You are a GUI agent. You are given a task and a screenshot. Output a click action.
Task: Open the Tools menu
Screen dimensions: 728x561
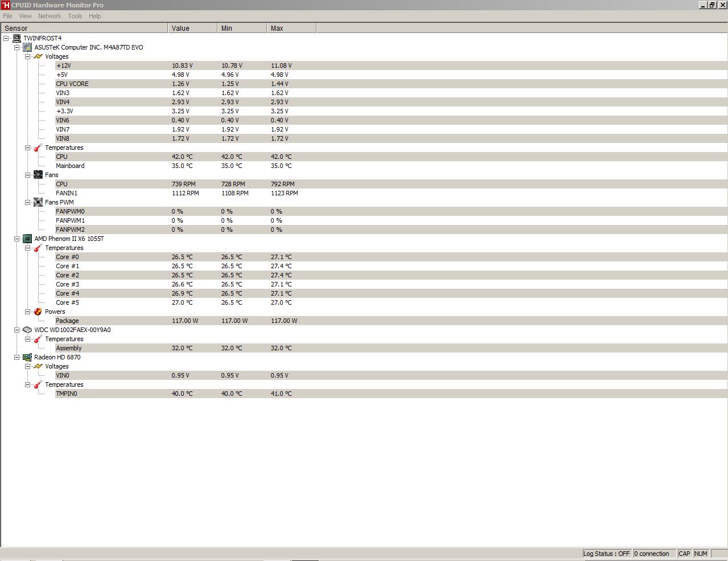(x=75, y=16)
